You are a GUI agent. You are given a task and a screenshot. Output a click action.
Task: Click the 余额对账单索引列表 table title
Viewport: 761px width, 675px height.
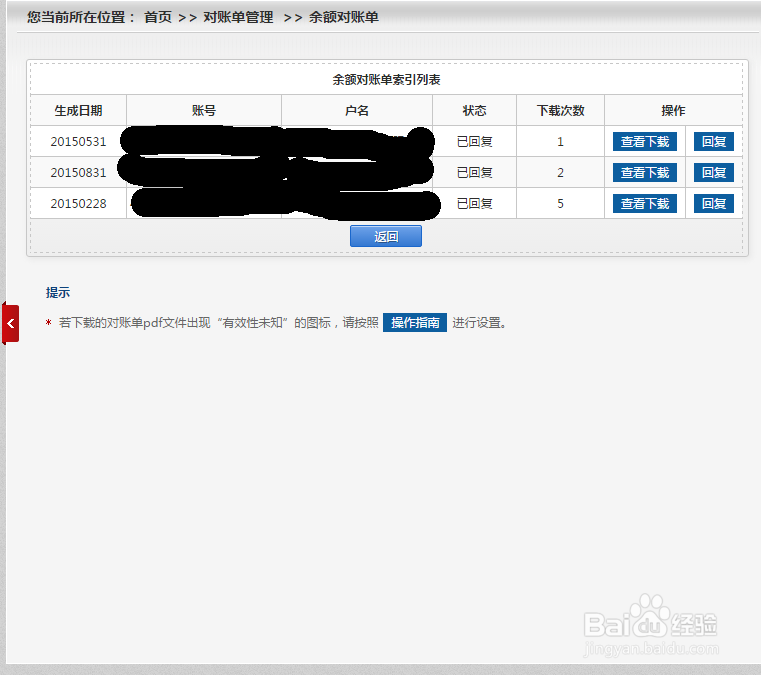(x=386, y=80)
